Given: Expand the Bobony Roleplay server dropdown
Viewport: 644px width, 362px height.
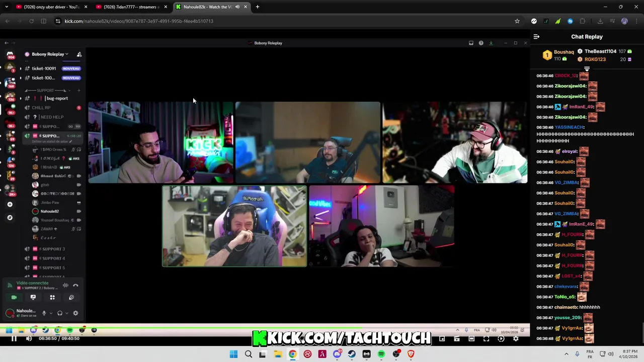Looking at the screenshot, I should [x=50, y=54].
